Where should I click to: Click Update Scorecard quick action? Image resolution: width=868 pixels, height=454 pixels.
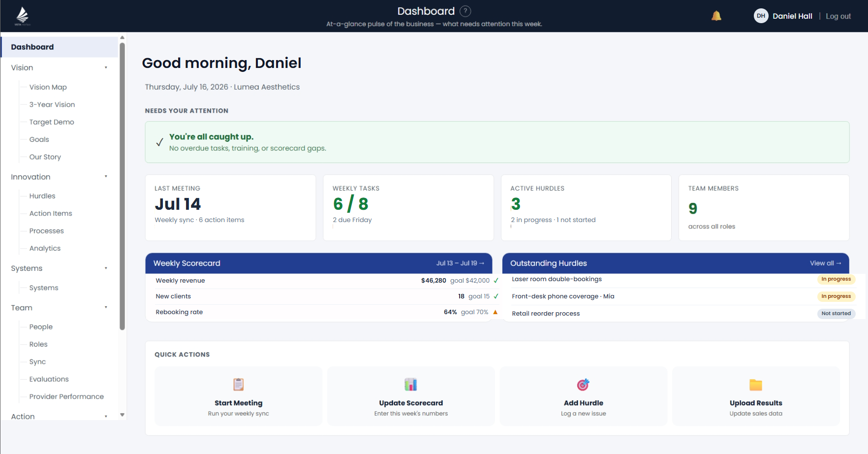click(x=411, y=396)
